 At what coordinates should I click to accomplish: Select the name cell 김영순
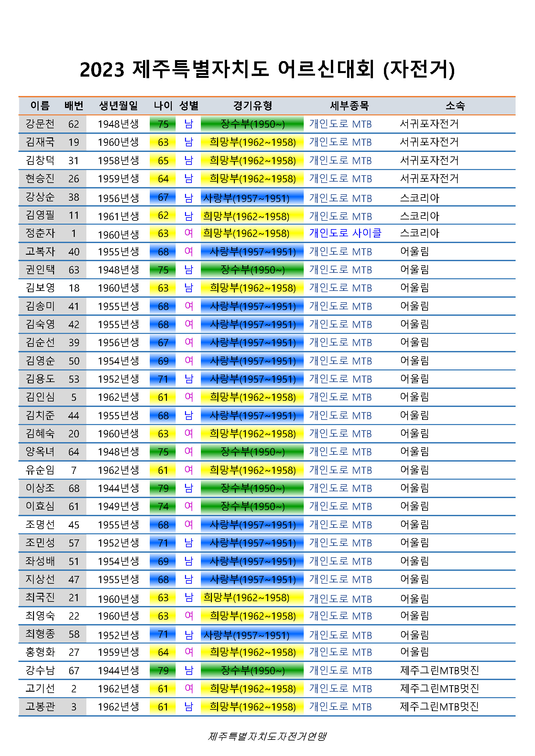(40, 361)
